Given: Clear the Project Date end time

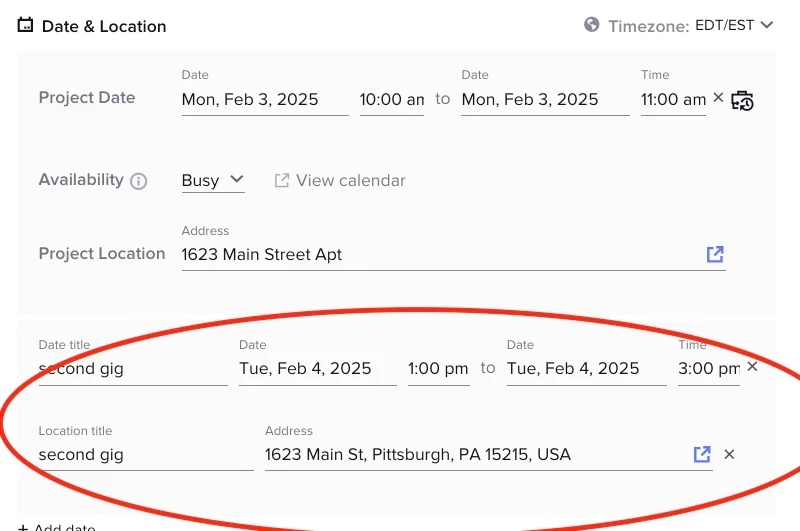Looking at the screenshot, I should click(x=717, y=98).
